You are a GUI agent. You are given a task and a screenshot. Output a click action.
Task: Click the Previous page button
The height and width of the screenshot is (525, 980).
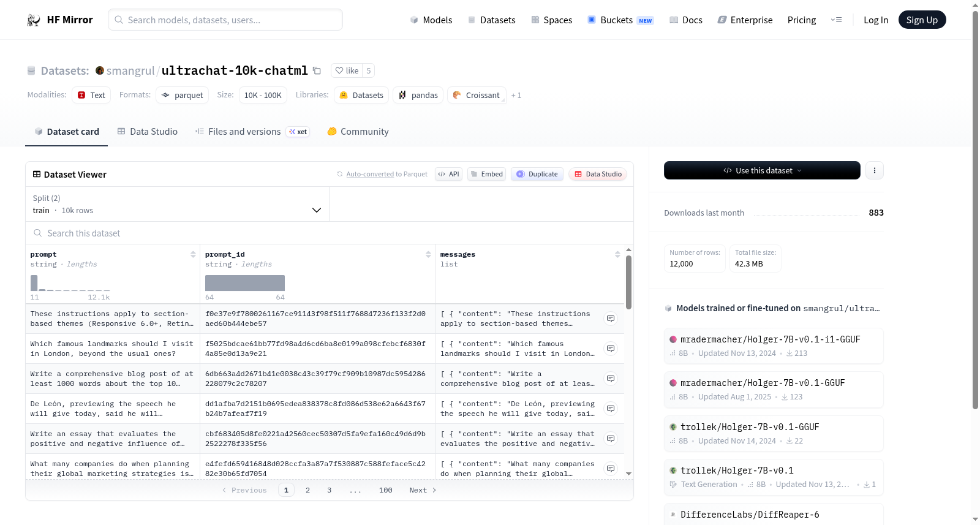pos(244,490)
